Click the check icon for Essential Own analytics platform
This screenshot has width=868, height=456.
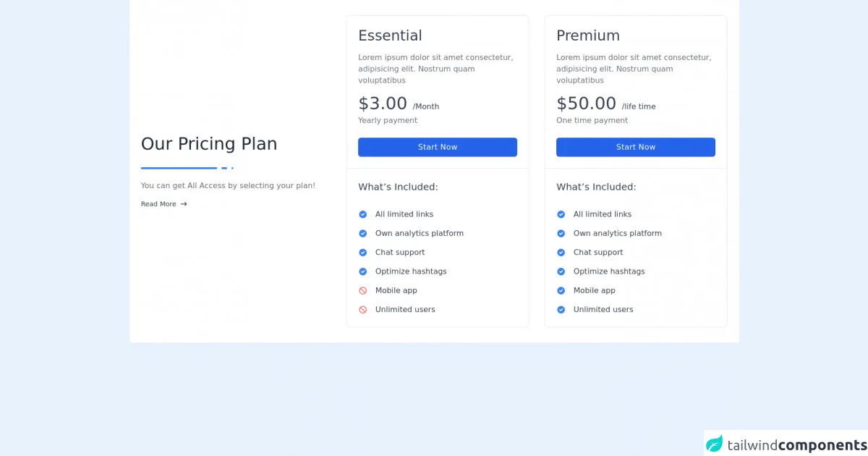[363, 233]
